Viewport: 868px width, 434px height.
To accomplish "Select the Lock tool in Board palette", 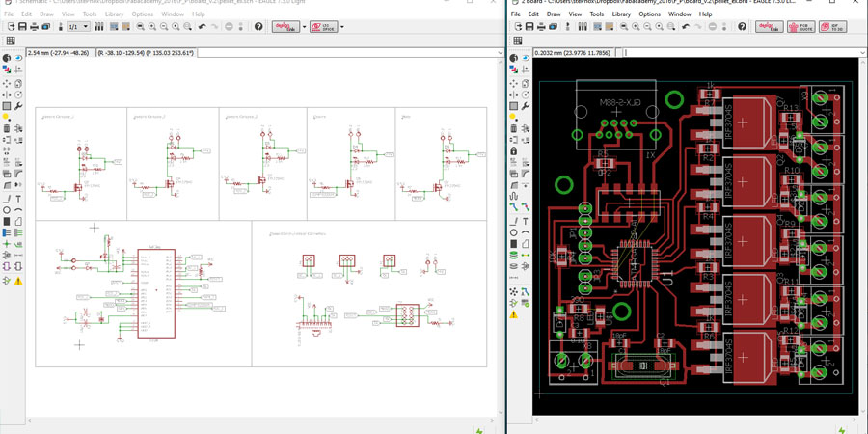I will [514, 151].
